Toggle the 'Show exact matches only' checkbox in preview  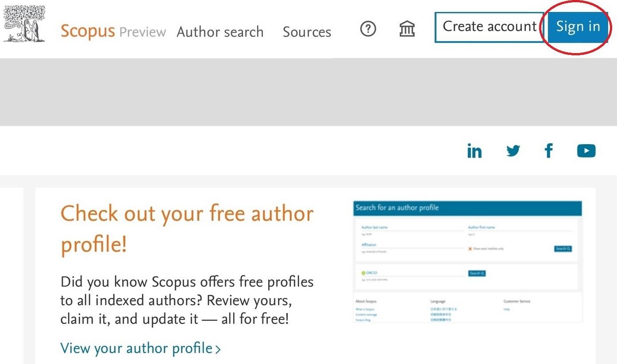tap(470, 249)
